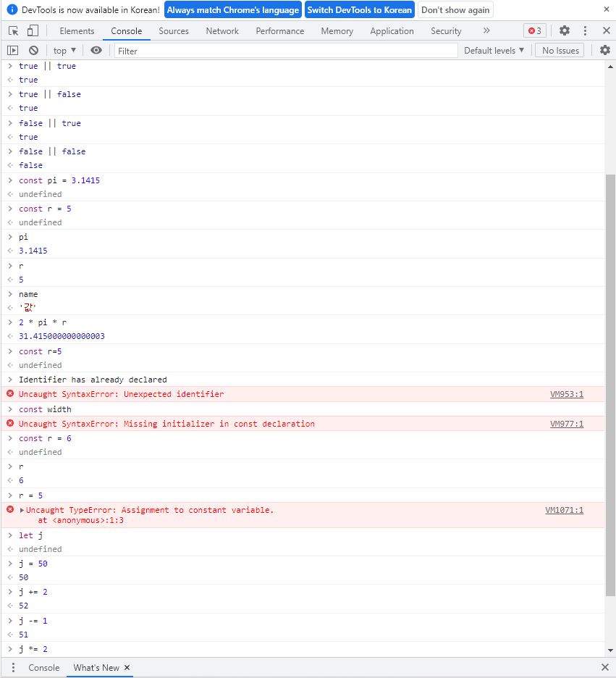Switch to the Network tab
616x678 pixels.
(x=221, y=30)
